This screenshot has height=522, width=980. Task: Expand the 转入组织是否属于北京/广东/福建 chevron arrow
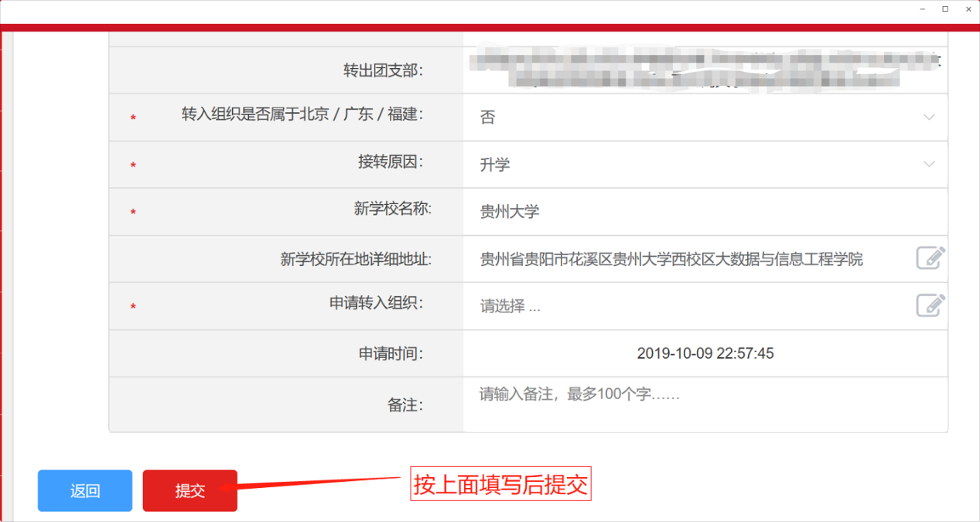(929, 118)
